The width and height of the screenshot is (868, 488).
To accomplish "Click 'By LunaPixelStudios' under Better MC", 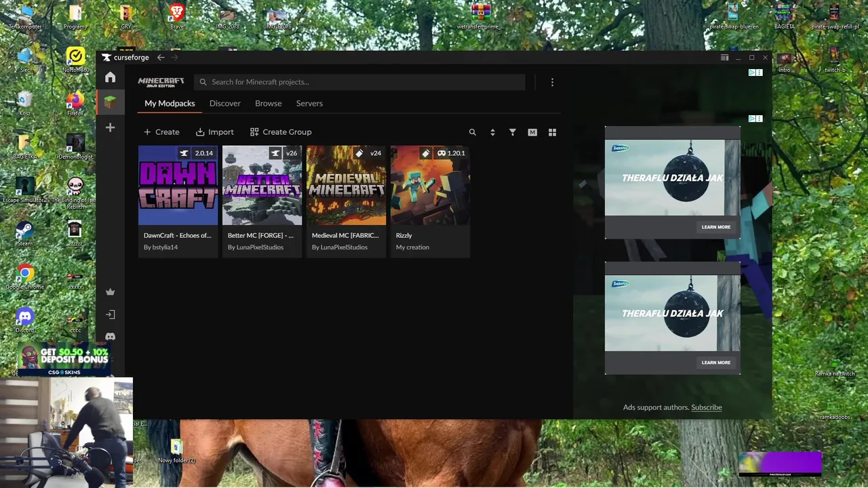I will pyautogui.click(x=256, y=247).
